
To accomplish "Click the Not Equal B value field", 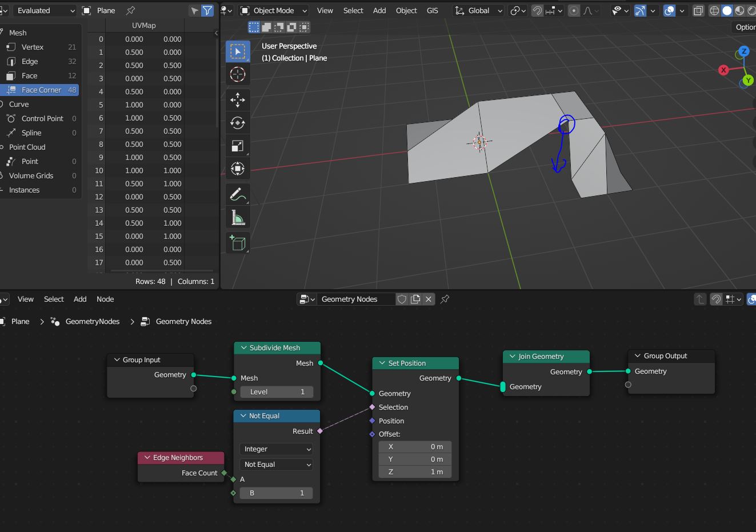I will click(277, 493).
